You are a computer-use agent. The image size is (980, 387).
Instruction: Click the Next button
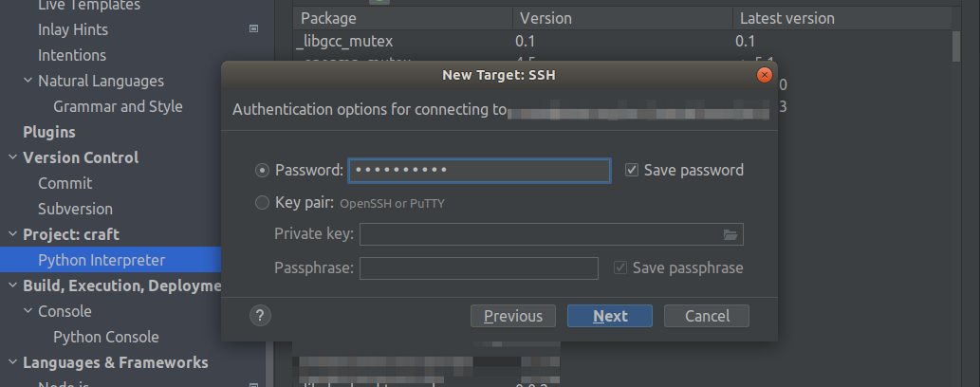click(610, 316)
